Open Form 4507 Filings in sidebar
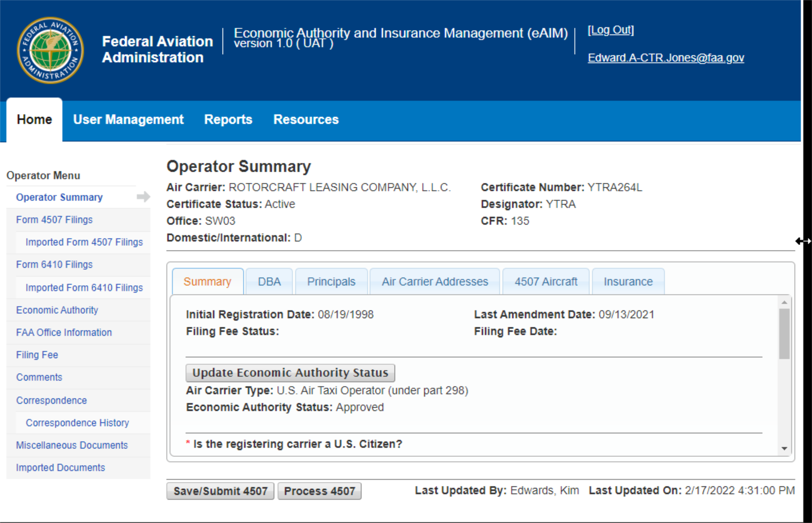The width and height of the screenshot is (812, 523). point(54,220)
